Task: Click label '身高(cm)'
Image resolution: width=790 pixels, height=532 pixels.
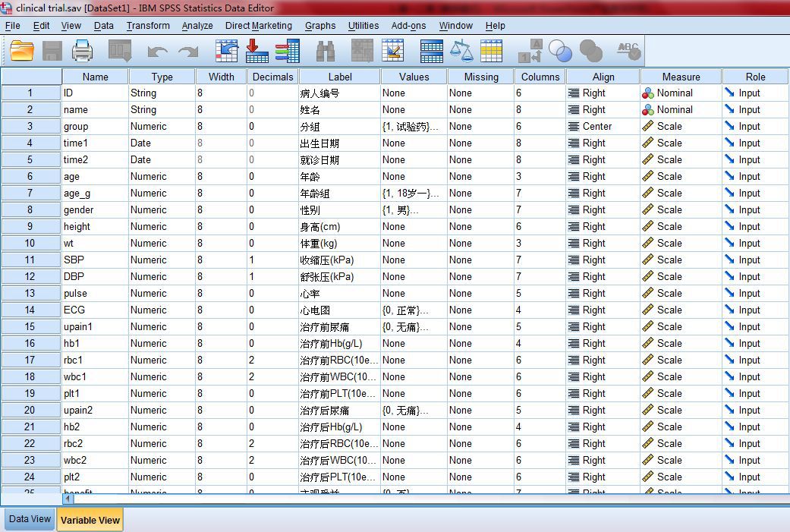Action: pos(320,227)
